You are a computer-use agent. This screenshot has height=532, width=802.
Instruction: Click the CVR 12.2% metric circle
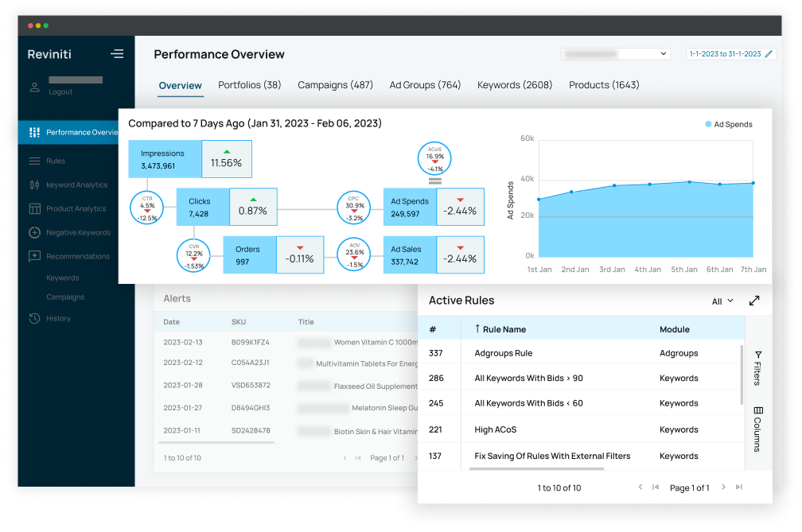click(x=193, y=255)
